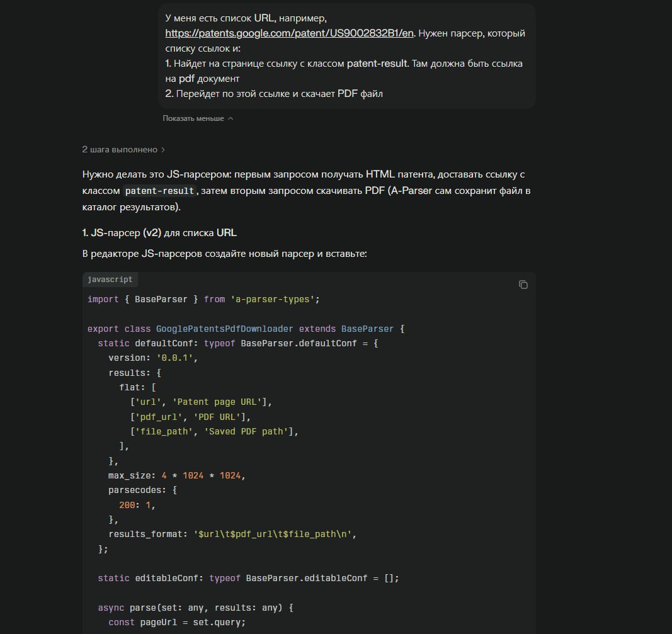Image resolution: width=672 pixels, height=634 pixels.
Task: Click the javascript language label
Action: (110, 280)
